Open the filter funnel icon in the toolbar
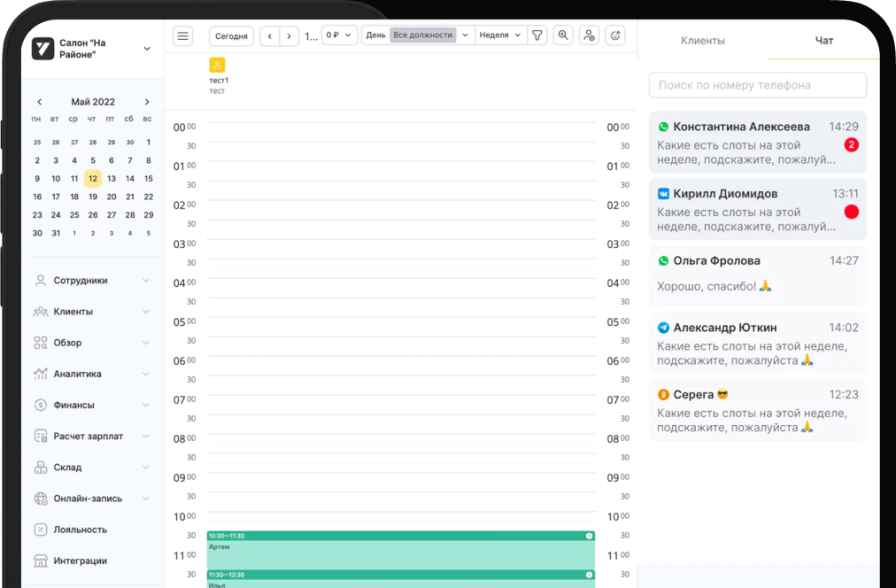This screenshot has height=588, width=896. tap(537, 35)
